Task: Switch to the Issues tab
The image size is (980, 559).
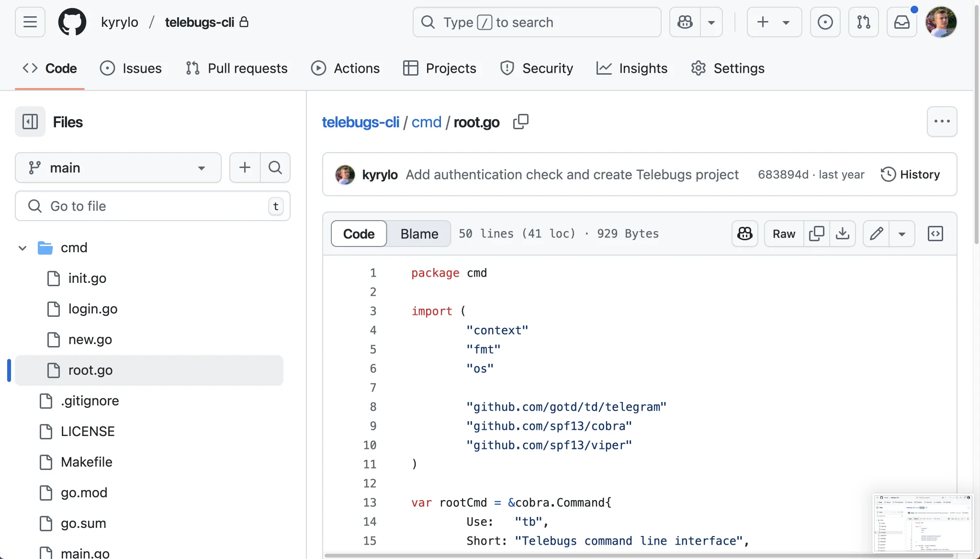Action: tap(131, 68)
